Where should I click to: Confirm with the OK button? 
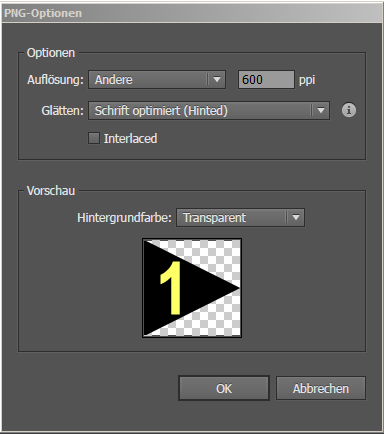tap(224, 388)
